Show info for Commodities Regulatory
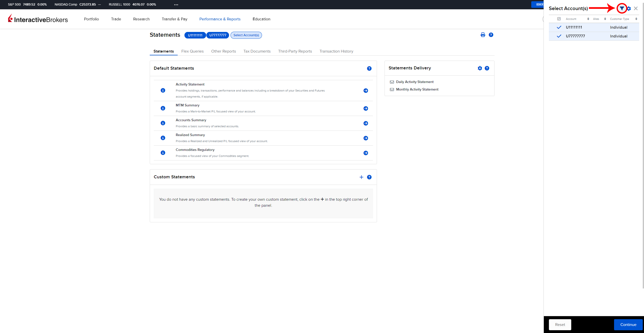Image resolution: width=644 pixels, height=333 pixels. tap(163, 153)
